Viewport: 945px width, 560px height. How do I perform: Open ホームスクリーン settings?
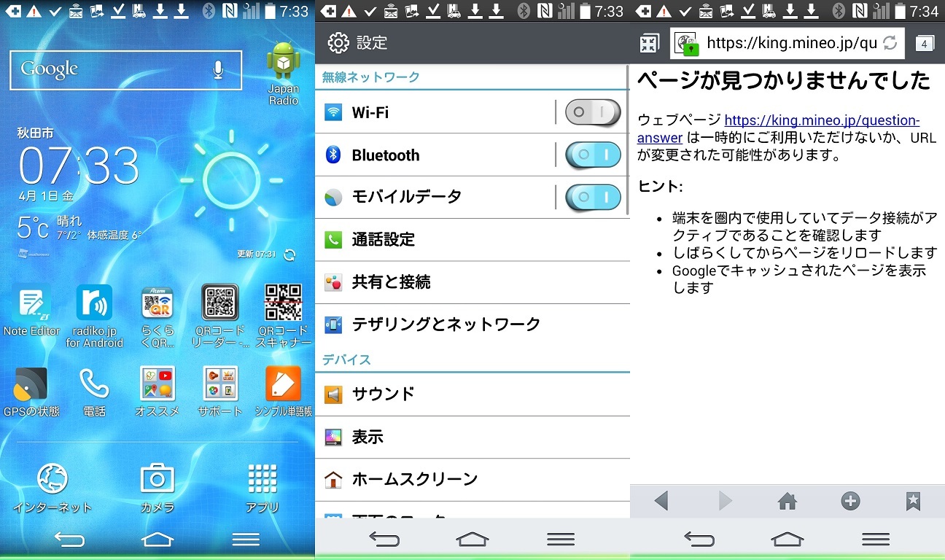tap(472, 479)
